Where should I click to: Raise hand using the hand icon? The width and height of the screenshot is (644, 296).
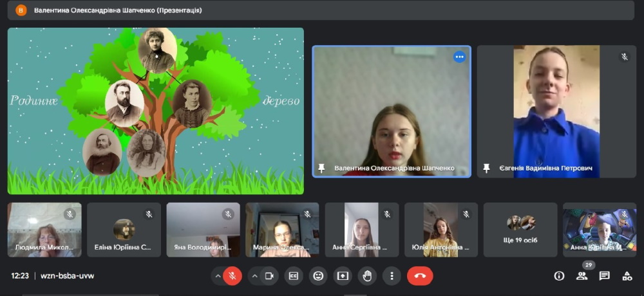[367, 276]
